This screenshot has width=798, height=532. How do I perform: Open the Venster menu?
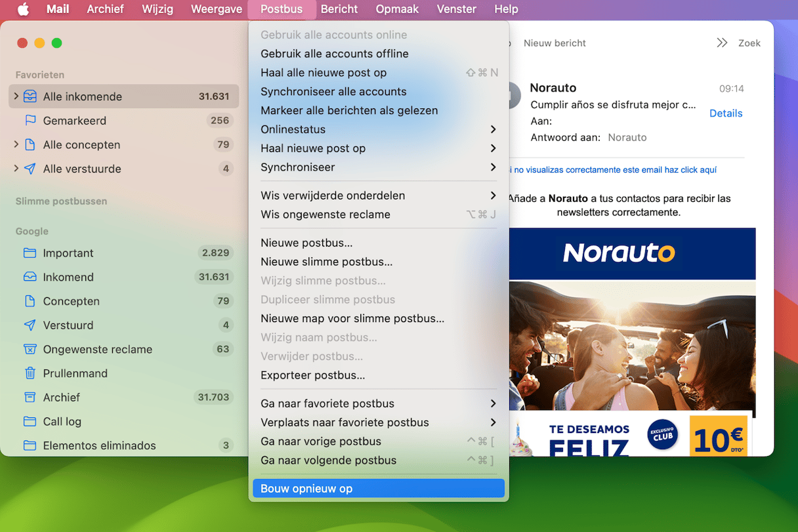pyautogui.click(x=457, y=9)
